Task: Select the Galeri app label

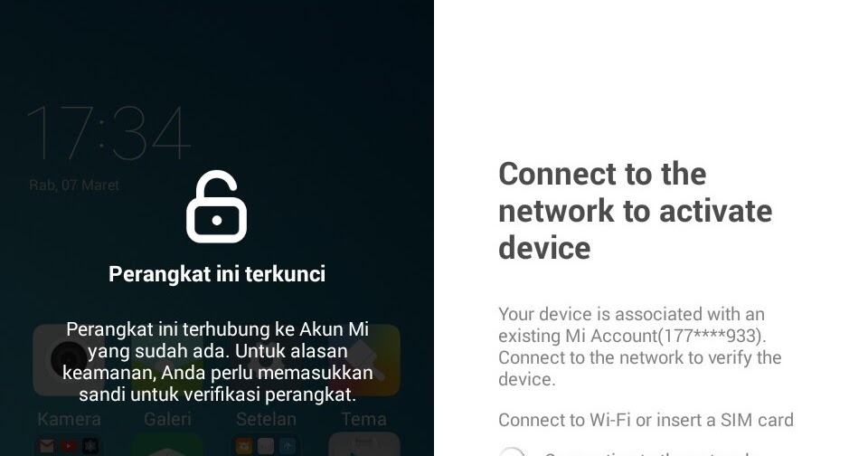Action: [x=167, y=419]
